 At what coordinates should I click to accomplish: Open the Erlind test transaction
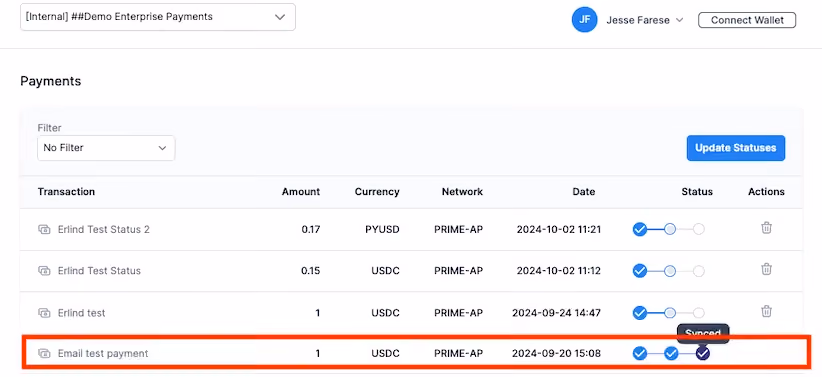(81, 313)
